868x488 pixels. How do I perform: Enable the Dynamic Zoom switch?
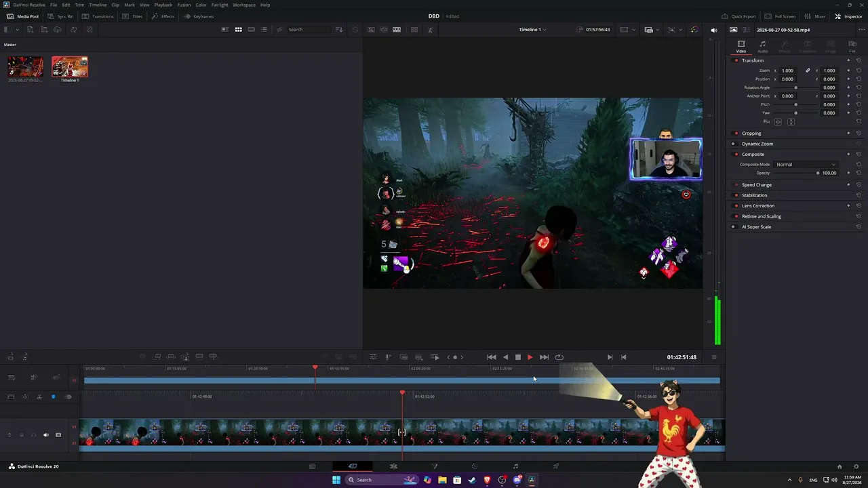point(733,144)
